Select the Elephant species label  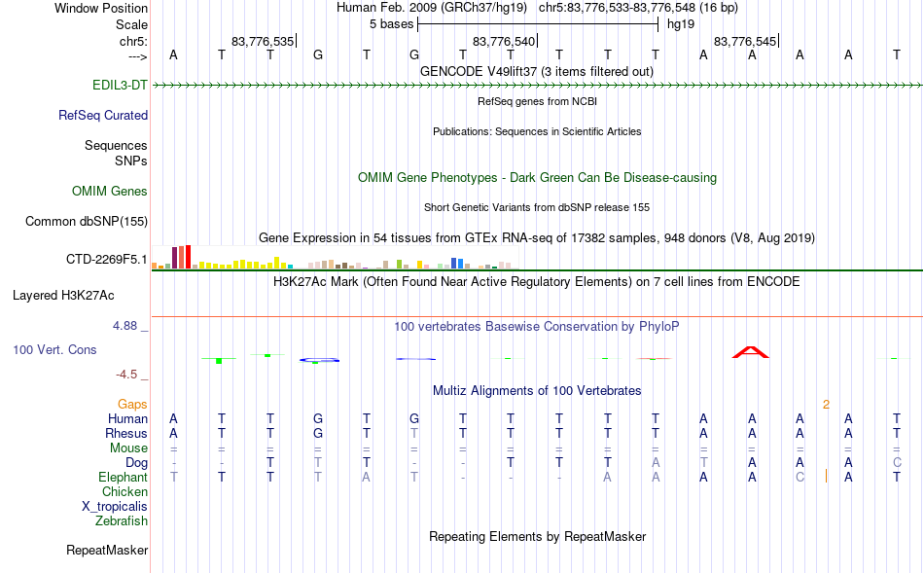[x=124, y=477]
